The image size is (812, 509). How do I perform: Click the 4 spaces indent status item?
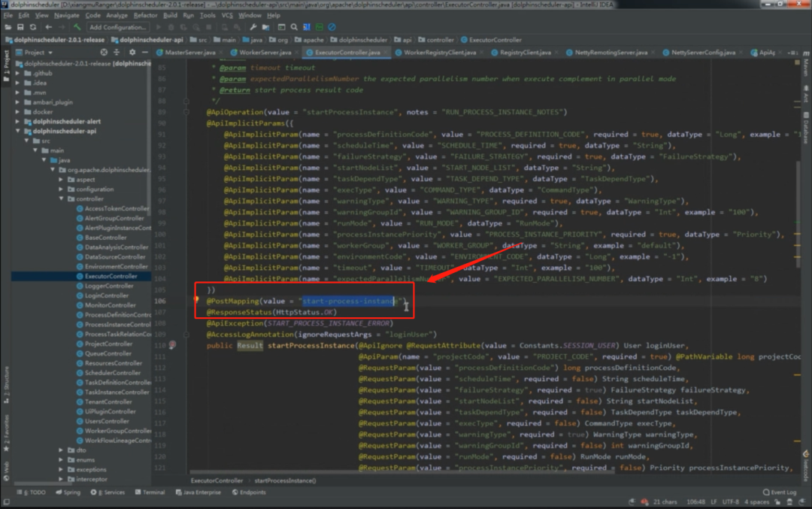tap(756, 501)
